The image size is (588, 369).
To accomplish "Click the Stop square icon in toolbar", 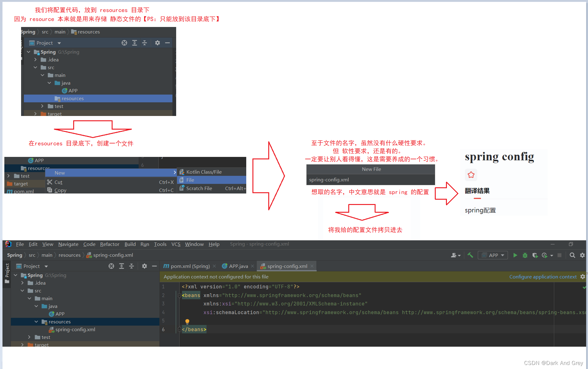I will (559, 255).
